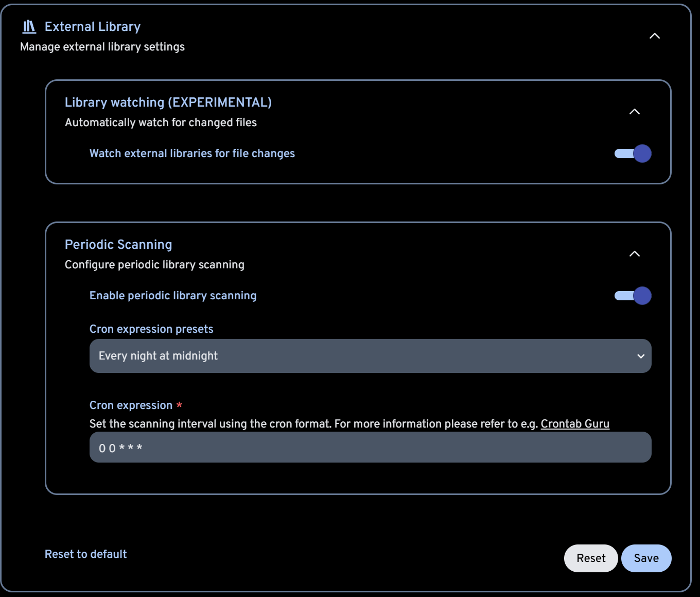Disable the periodic library scanning switch
The width and height of the screenshot is (700, 597).
pyautogui.click(x=633, y=296)
